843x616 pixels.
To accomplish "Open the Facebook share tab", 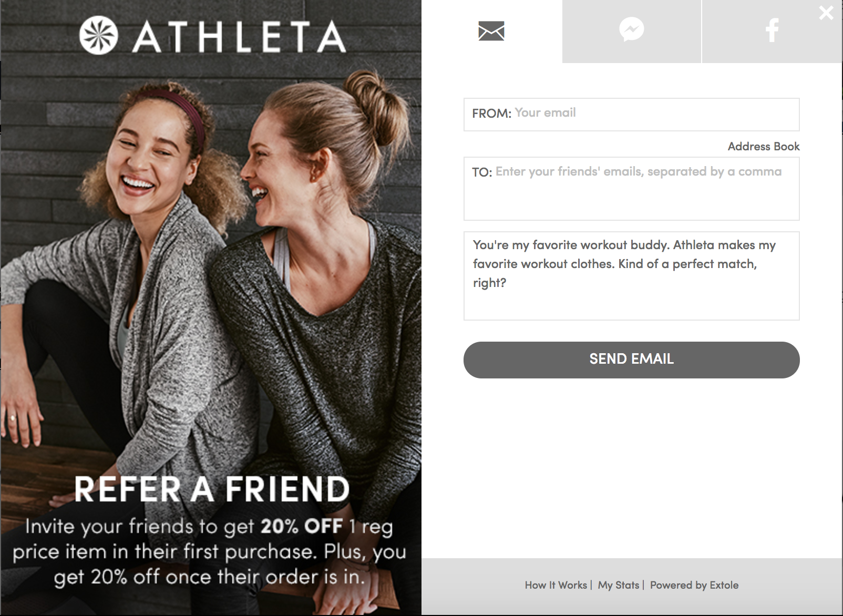I will click(772, 32).
